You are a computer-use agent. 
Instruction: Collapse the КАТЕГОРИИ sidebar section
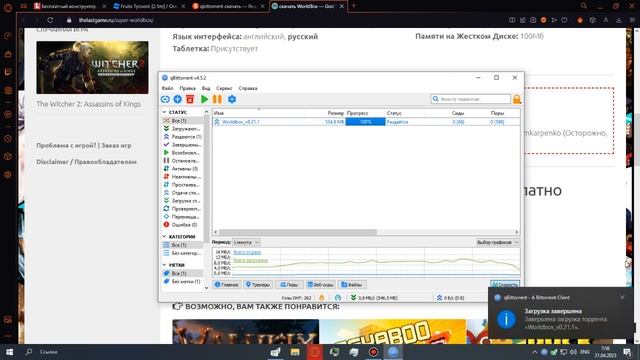164,236
